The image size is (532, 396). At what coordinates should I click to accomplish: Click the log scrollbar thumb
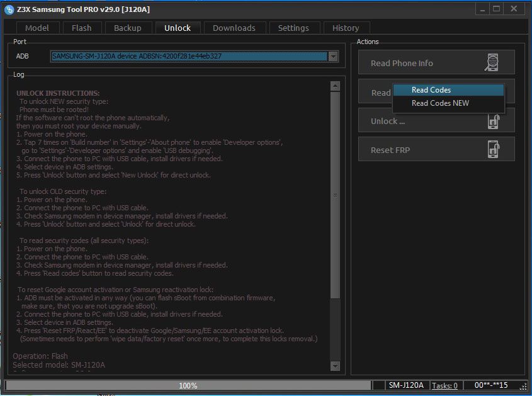pos(335,195)
